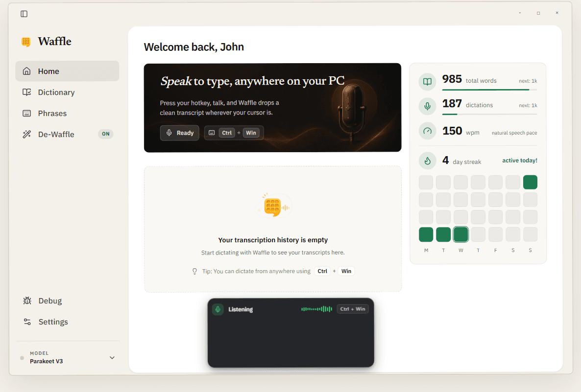Toggle the De-Waffle ON badge
581x392 pixels.
pos(106,134)
